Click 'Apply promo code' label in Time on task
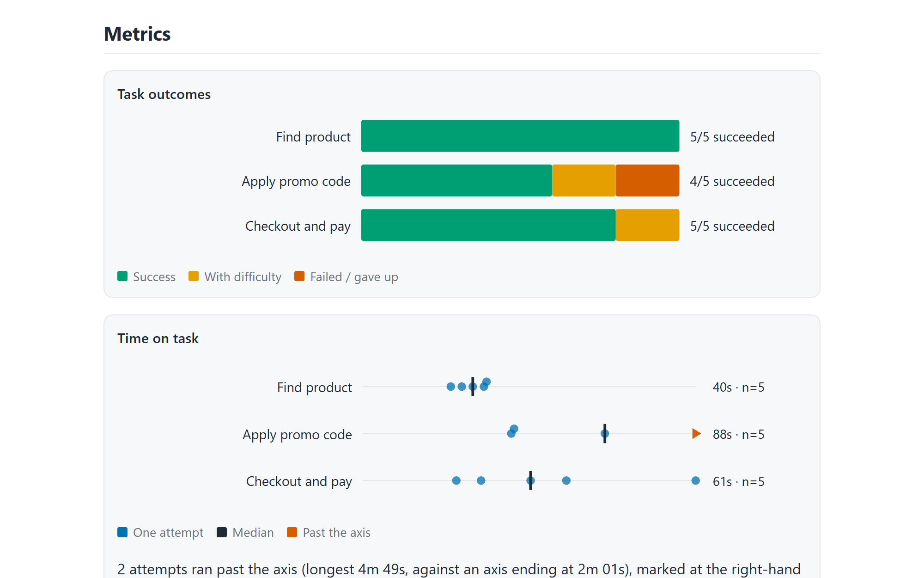924x578 pixels. [x=298, y=435]
